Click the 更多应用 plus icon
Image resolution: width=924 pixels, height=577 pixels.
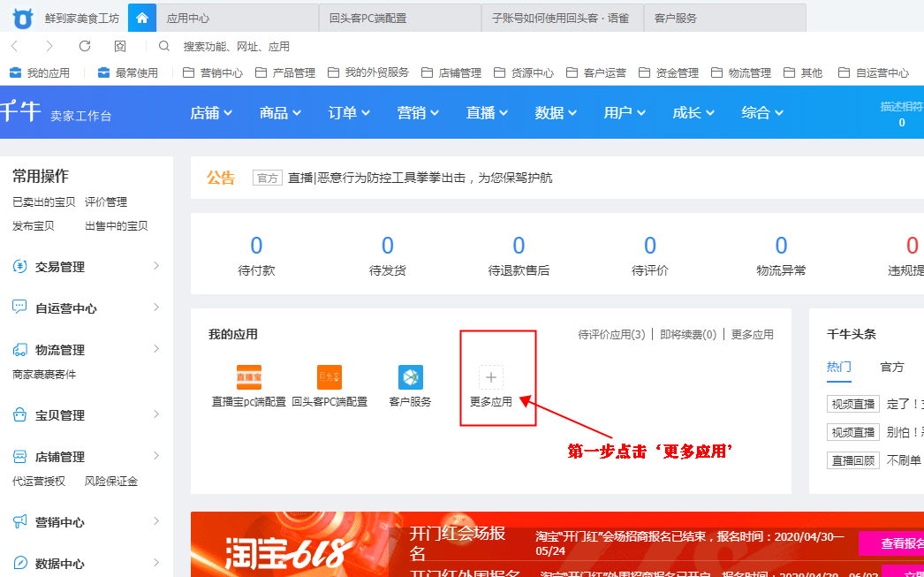click(x=491, y=377)
